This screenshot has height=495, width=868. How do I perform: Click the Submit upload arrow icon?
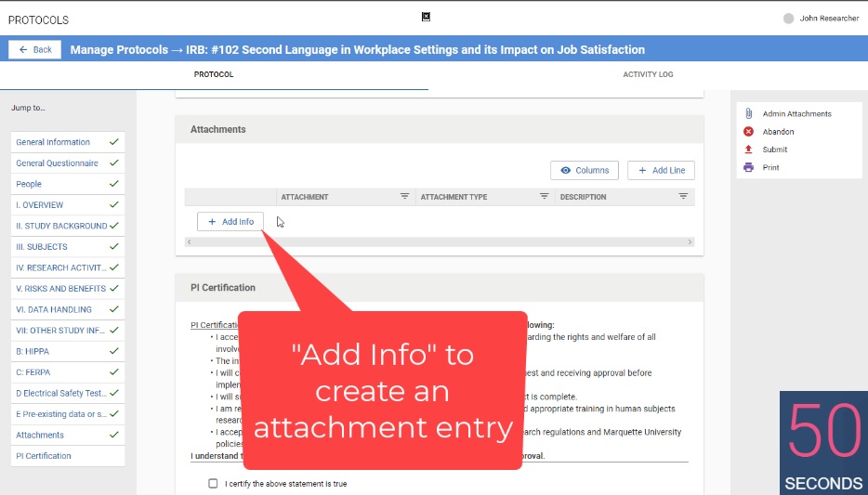tap(748, 150)
